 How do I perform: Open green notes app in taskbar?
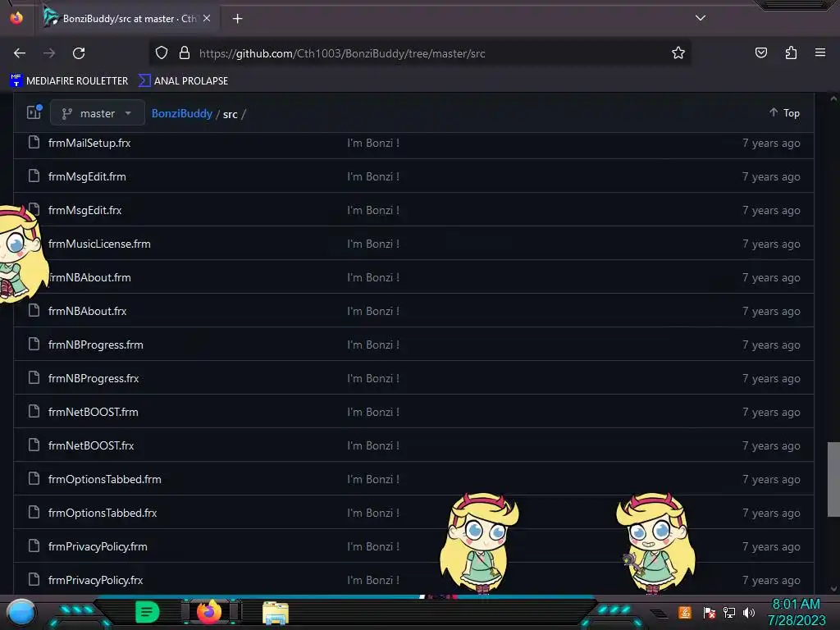point(148,612)
